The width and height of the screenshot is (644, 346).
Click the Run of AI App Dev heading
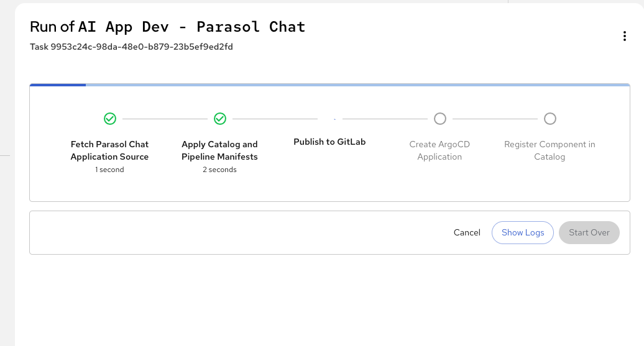[167, 27]
